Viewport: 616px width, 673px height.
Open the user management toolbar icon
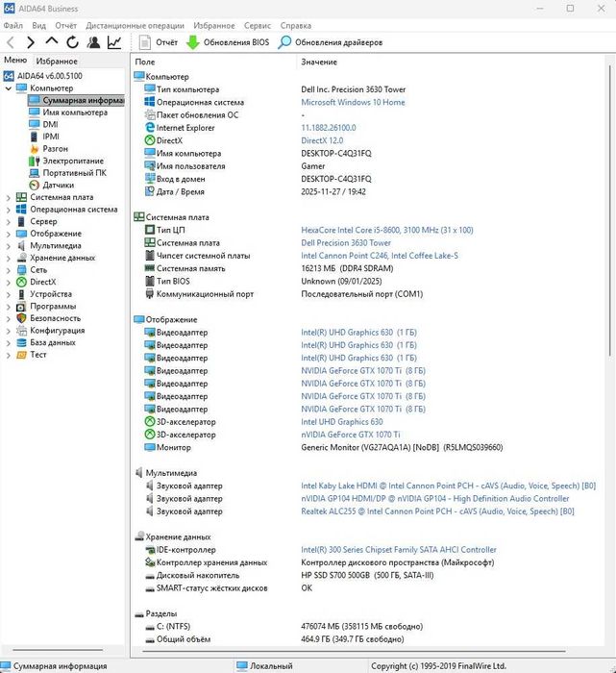93,42
